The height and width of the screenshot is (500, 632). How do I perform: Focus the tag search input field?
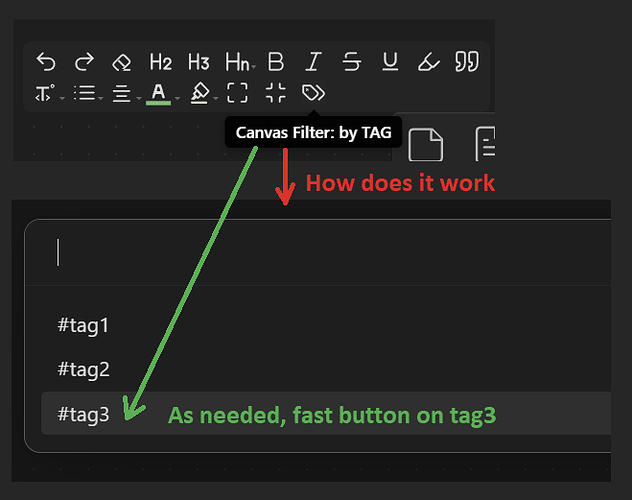tap(318, 253)
